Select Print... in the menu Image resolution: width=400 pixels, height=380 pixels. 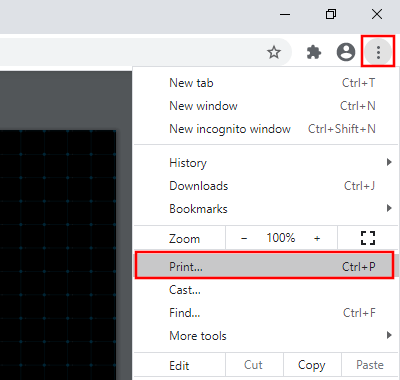265,266
